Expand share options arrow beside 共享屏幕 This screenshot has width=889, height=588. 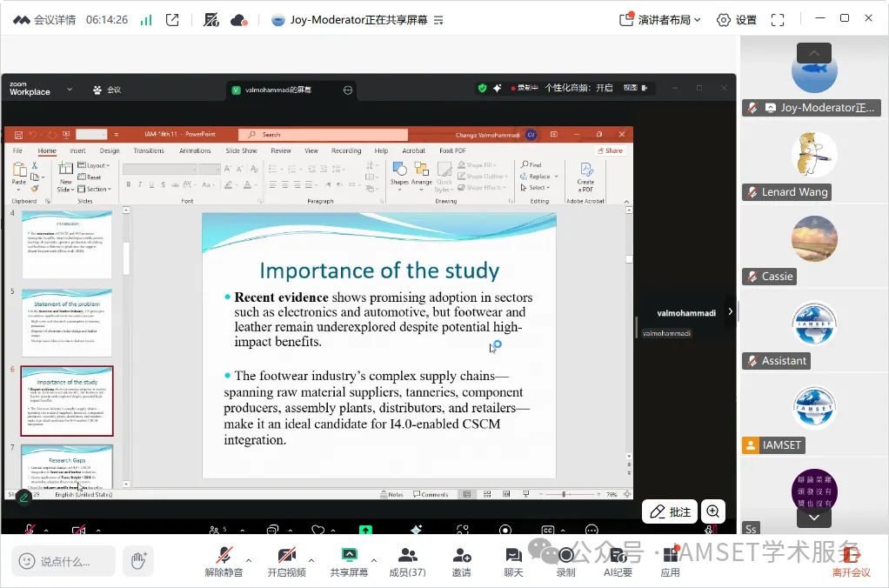click(x=374, y=560)
